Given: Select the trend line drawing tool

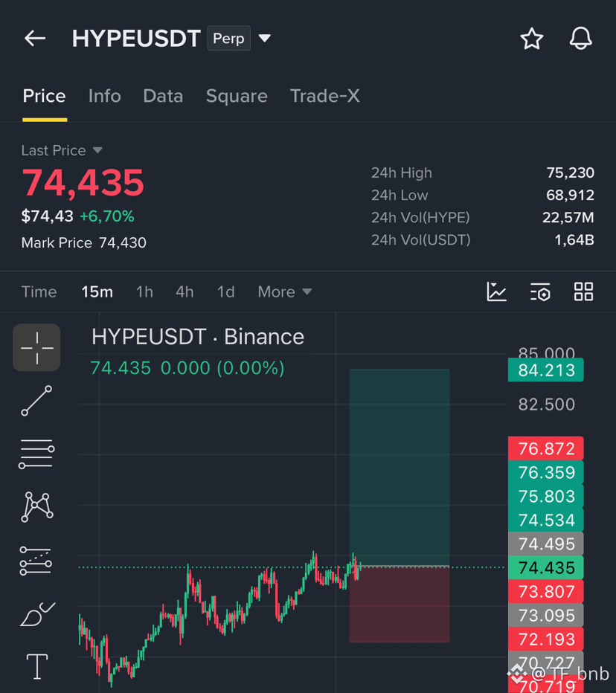Looking at the screenshot, I should 36,401.
